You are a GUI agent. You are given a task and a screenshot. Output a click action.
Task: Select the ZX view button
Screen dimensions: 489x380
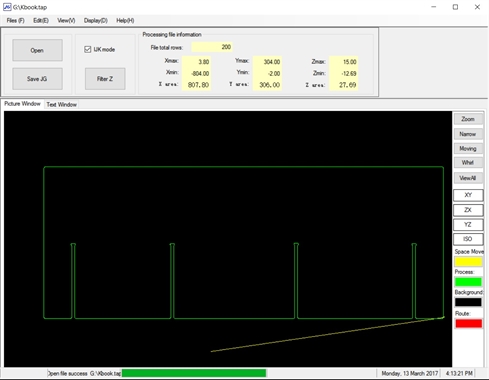[468, 210]
